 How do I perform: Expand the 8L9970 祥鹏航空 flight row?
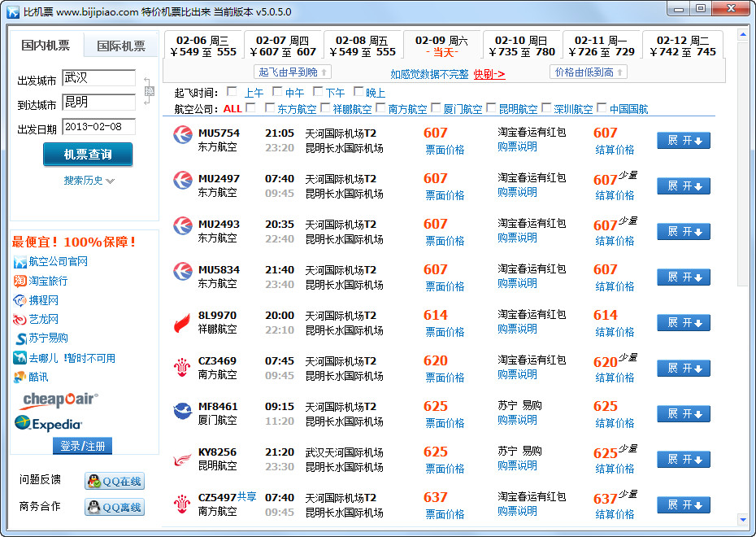pyautogui.click(x=683, y=323)
